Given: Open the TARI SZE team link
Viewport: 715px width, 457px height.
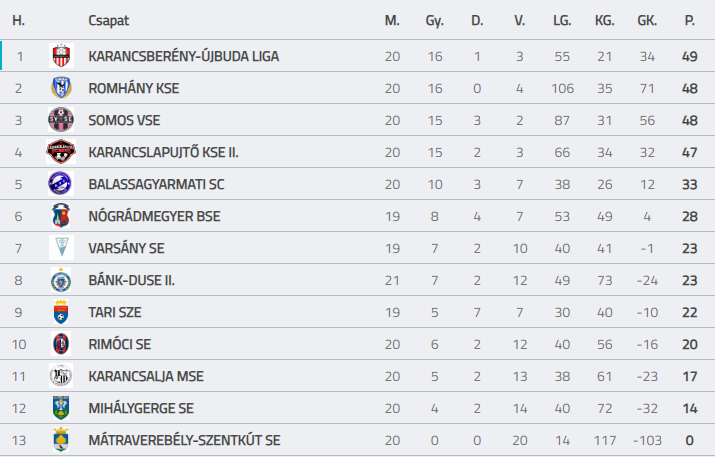Looking at the screenshot, I should tap(115, 312).
